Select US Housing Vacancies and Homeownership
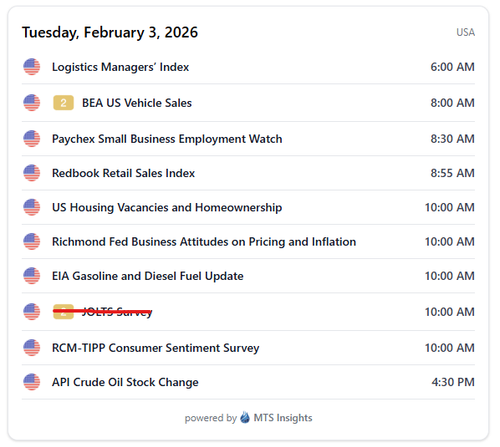This screenshot has width=500, height=447. pyautogui.click(x=167, y=208)
